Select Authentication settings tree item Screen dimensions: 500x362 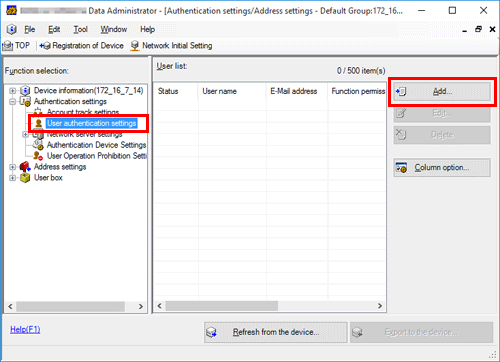pos(70,101)
